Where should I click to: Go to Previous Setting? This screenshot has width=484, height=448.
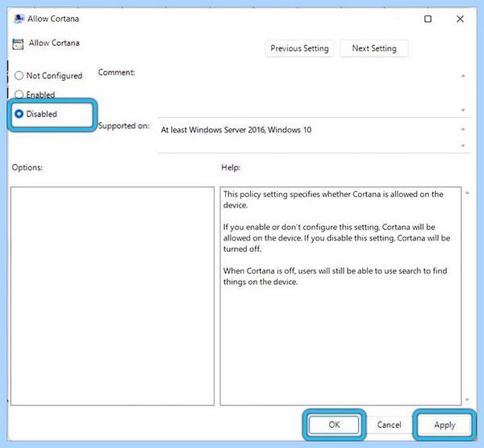299,48
